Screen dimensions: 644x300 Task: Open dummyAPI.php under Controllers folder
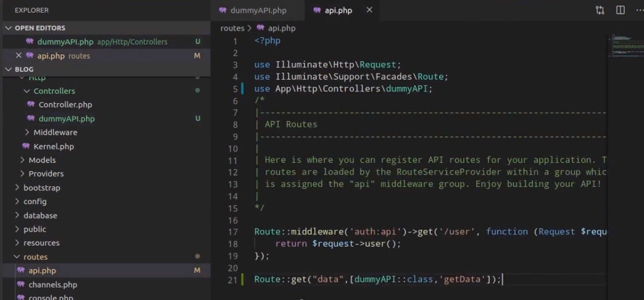pyautogui.click(x=105, y=118)
